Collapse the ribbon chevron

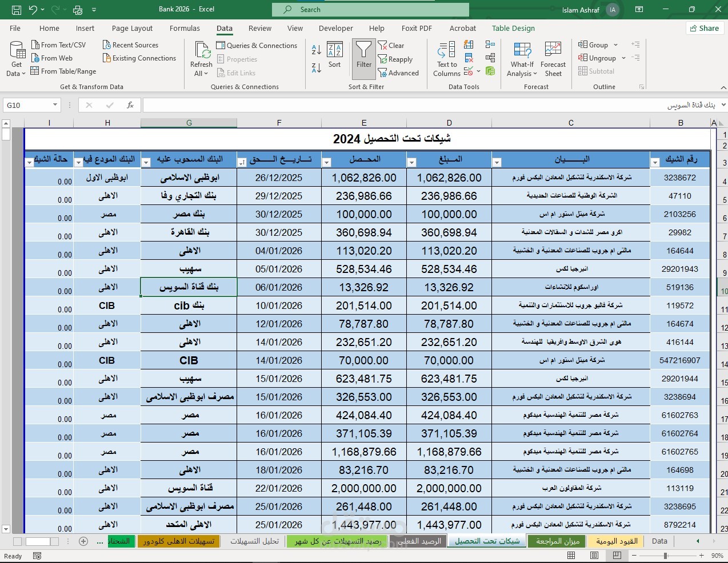coord(723,87)
